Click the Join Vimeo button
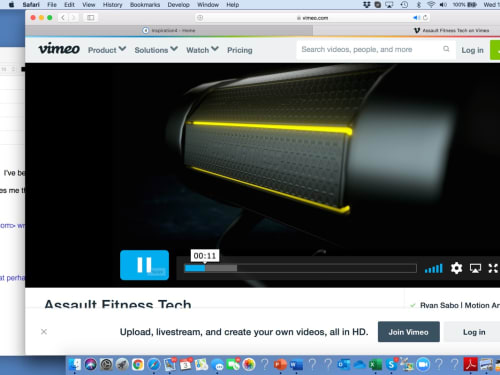 point(409,332)
